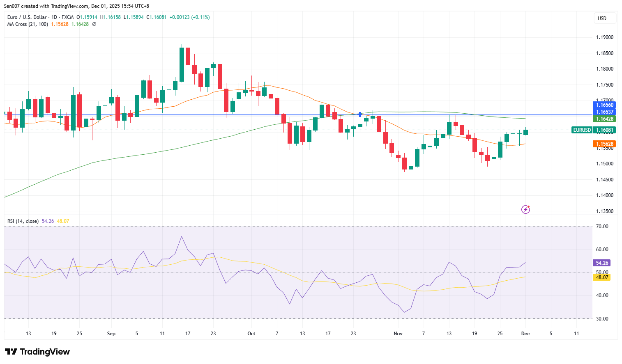Click the FXCM exchange label in the legend
The height and width of the screenshot is (364, 622).
[x=67, y=17]
